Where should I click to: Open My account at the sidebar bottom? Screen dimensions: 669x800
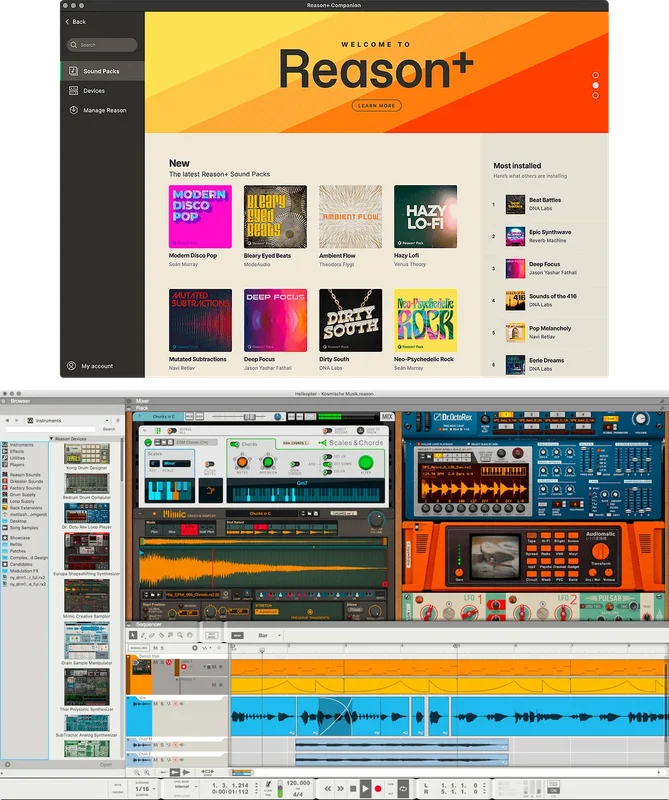point(90,366)
